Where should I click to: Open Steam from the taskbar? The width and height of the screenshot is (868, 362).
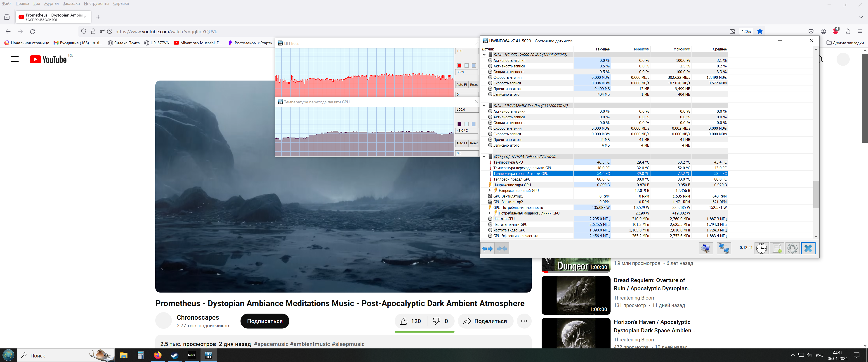pyautogui.click(x=175, y=355)
